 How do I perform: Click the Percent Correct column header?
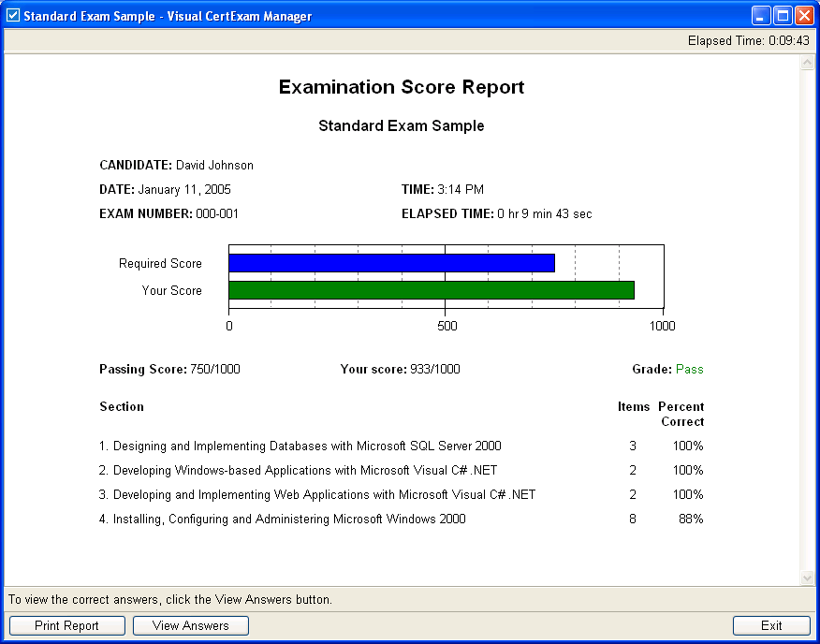[x=681, y=414]
